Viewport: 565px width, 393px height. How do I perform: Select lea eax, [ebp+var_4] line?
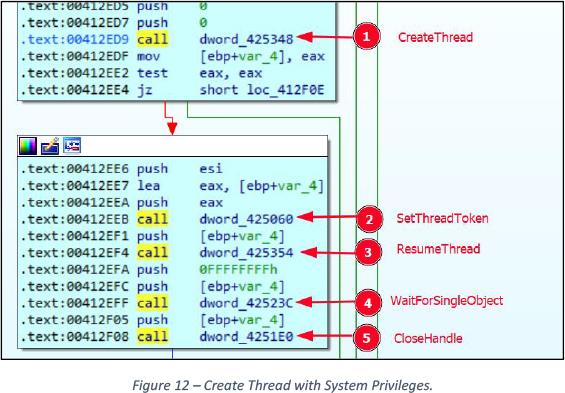click(172, 186)
